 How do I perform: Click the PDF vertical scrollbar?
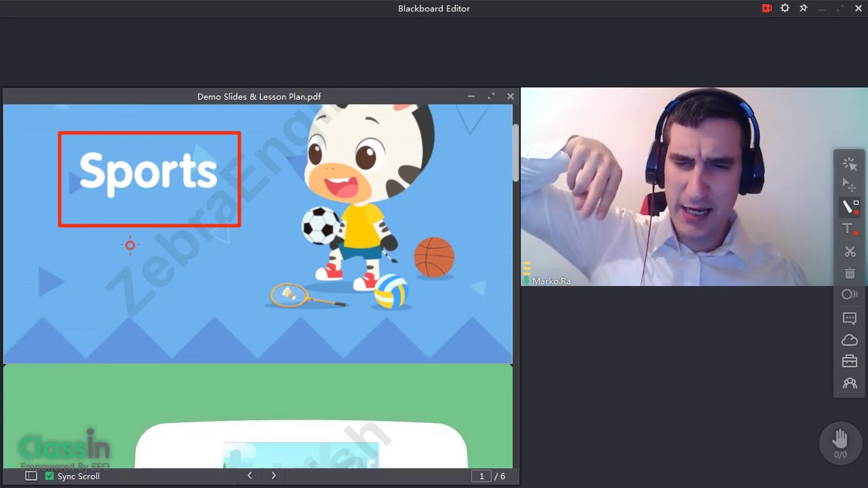515,153
